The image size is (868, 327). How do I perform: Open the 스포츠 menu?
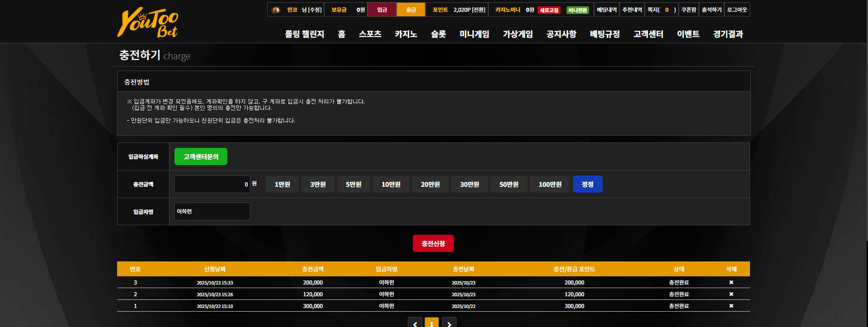tap(370, 34)
